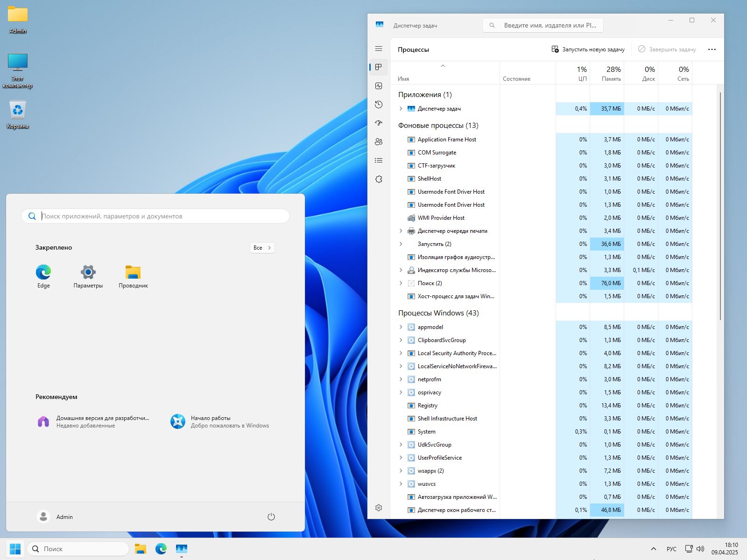This screenshot has height=560, width=747.
Task: Expand Индексатор службы Microsoft row
Action: (401, 270)
